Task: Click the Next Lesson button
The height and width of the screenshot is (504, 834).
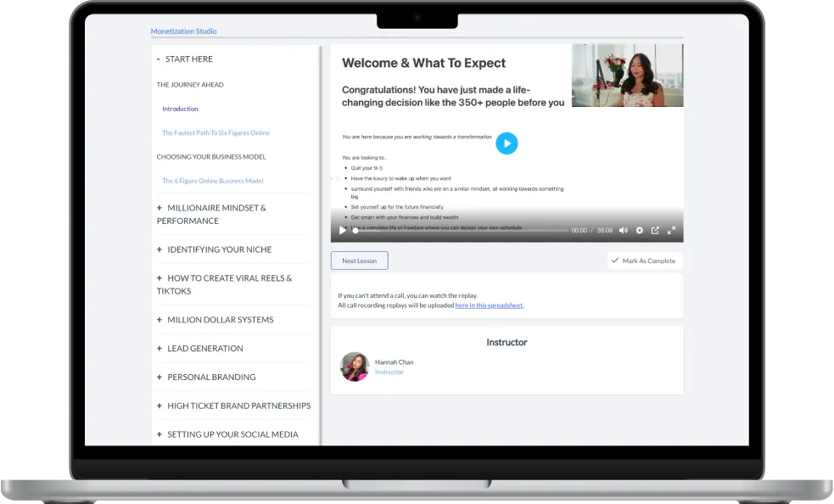Action: [360, 260]
